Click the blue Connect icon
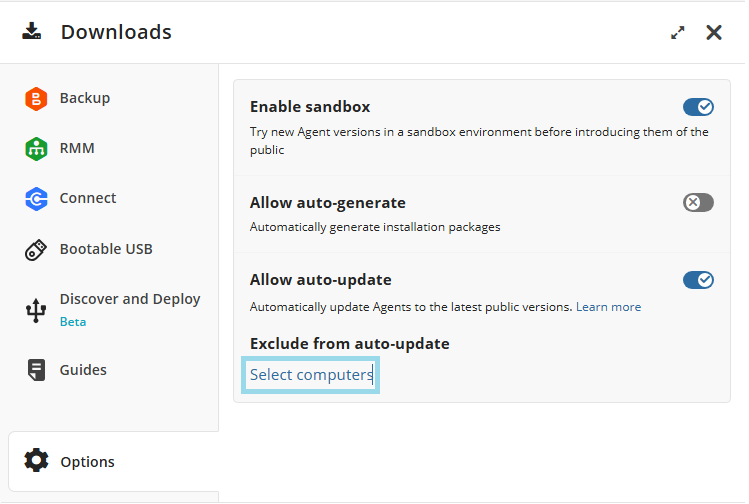The height and width of the screenshot is (504, 749). coord(36,199)
